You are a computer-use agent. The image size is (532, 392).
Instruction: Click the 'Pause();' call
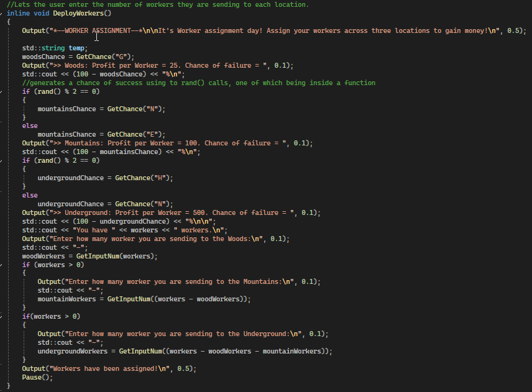tap(37, 378)
